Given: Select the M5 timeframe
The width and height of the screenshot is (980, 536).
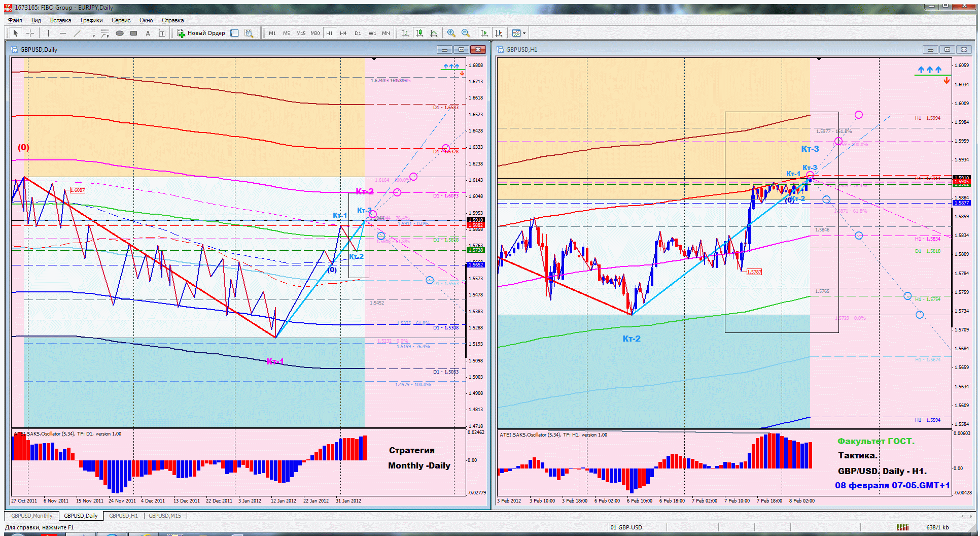Looking at the screenshot, I should [287, 33].
